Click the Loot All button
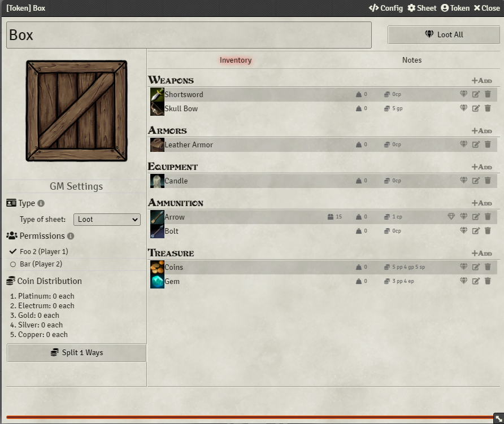The image size is (504, 424). coord(444,34)
